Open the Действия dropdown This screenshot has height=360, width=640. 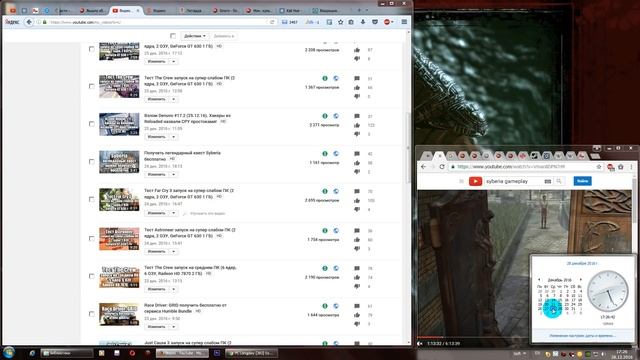194,36
